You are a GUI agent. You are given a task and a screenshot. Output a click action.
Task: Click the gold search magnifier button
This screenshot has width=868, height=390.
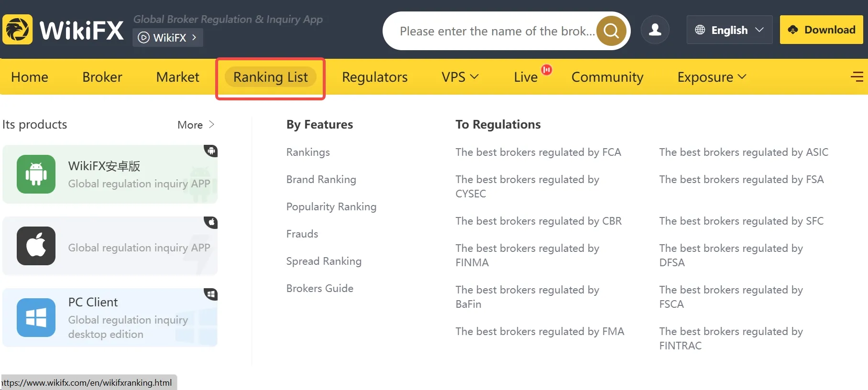pos(611,31)
